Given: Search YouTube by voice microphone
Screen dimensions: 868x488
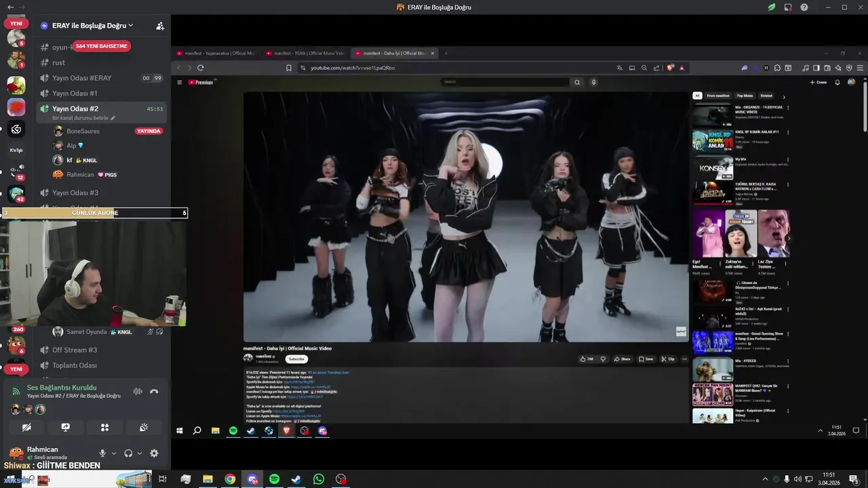Looking at the screenshot, I should [x=593, y=82].
